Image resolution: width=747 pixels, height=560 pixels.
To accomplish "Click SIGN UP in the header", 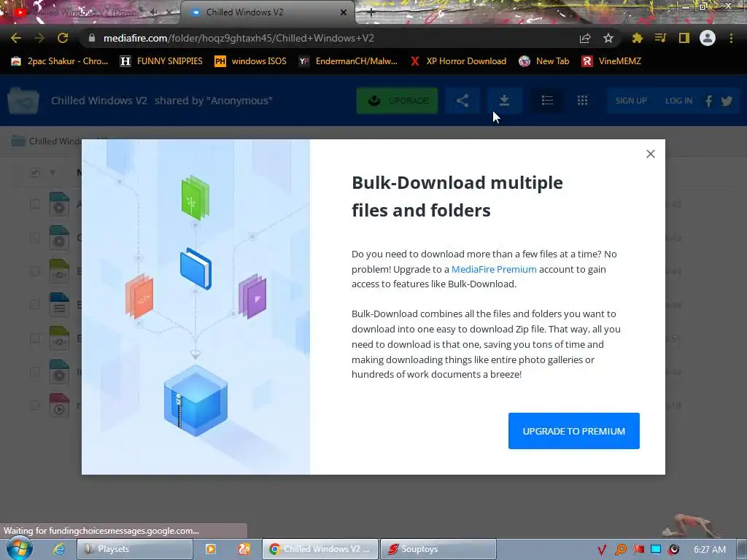I will [x=631, y=101].
